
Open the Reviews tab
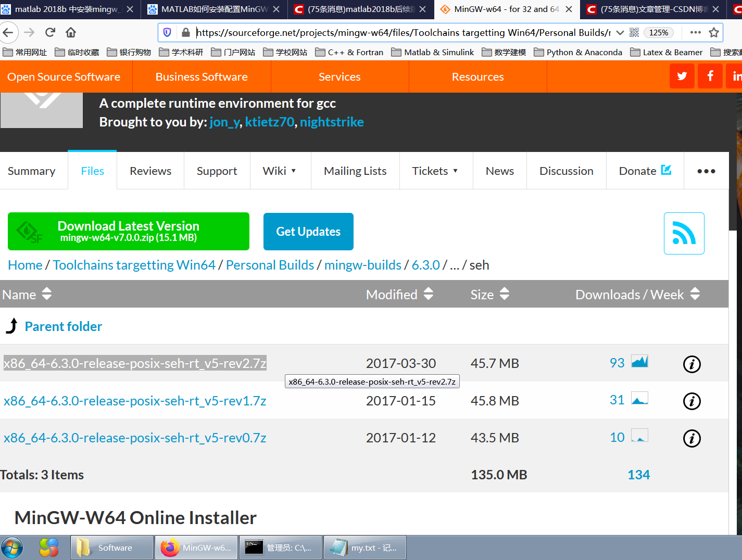point(150,171)
